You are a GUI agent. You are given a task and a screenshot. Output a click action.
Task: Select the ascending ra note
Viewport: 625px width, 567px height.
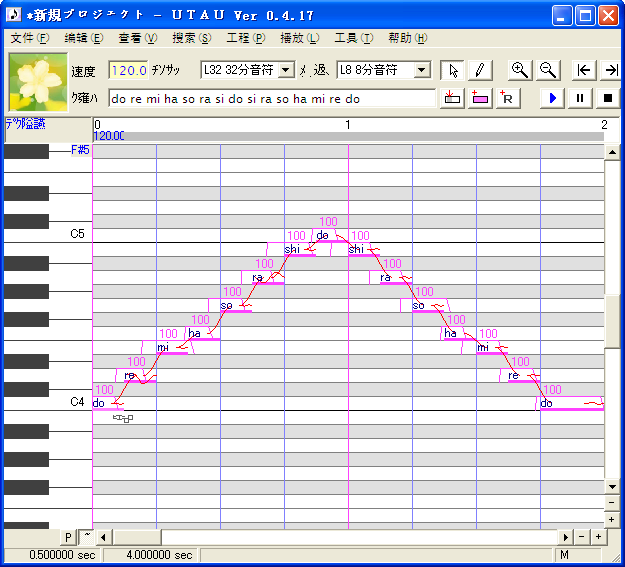(x=268, y=278)
